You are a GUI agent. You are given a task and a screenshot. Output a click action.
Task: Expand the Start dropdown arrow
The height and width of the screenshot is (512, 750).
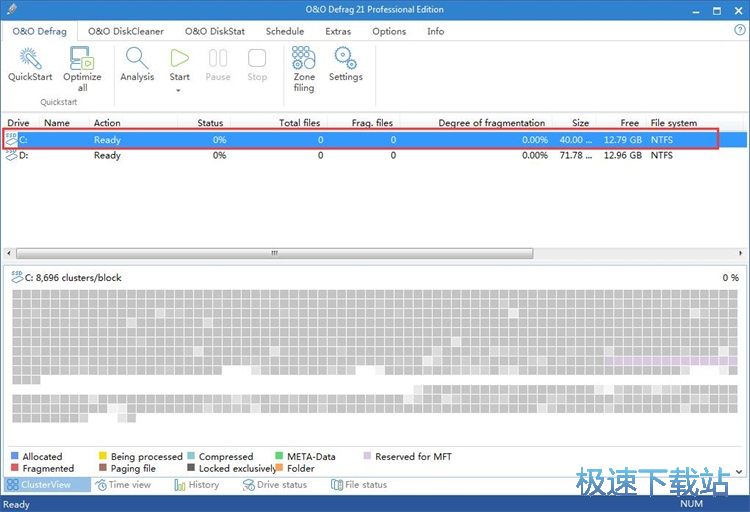[x=178, y=90]
